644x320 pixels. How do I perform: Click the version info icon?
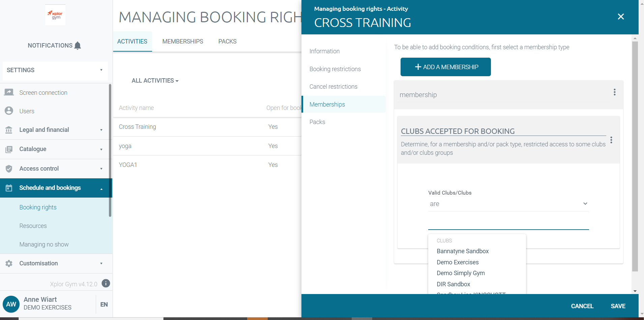pos(106,283)
